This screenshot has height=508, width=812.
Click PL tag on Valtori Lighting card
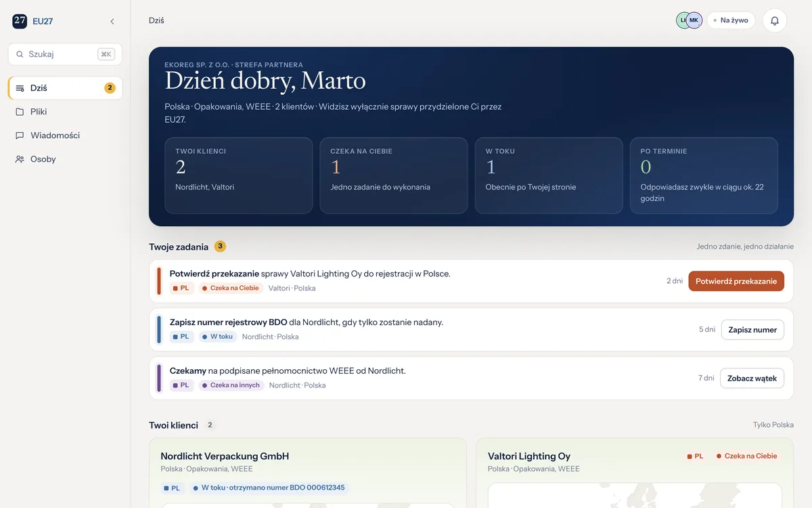point(696,457)
